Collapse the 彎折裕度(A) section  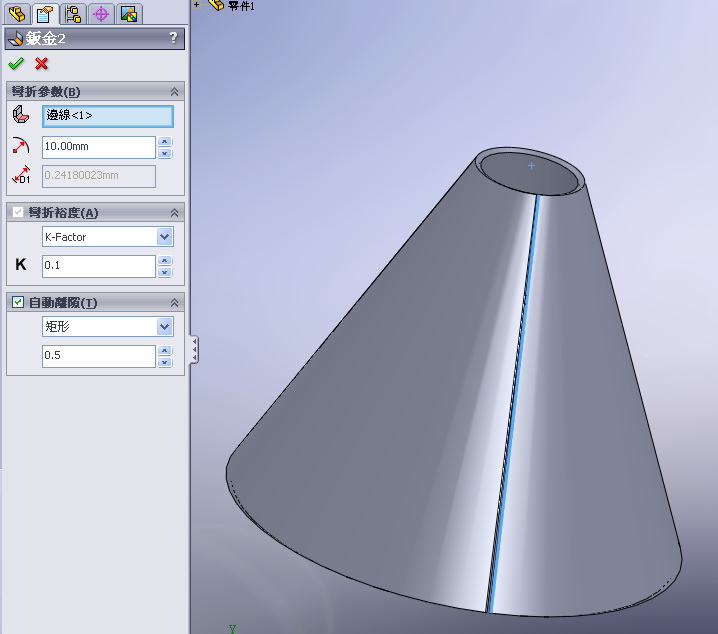174,213
